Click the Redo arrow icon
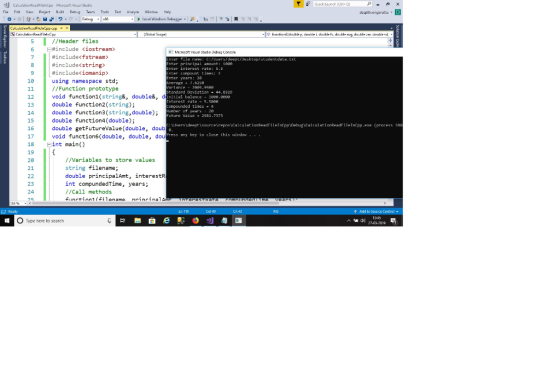 [x=71, y=19]
